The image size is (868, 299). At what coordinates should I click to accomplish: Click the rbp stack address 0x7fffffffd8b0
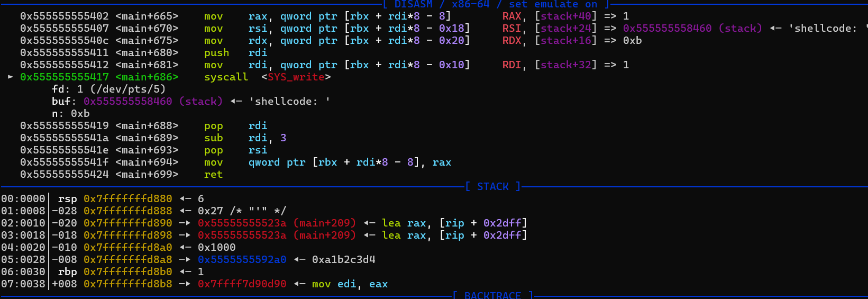[x=127, y=271]
